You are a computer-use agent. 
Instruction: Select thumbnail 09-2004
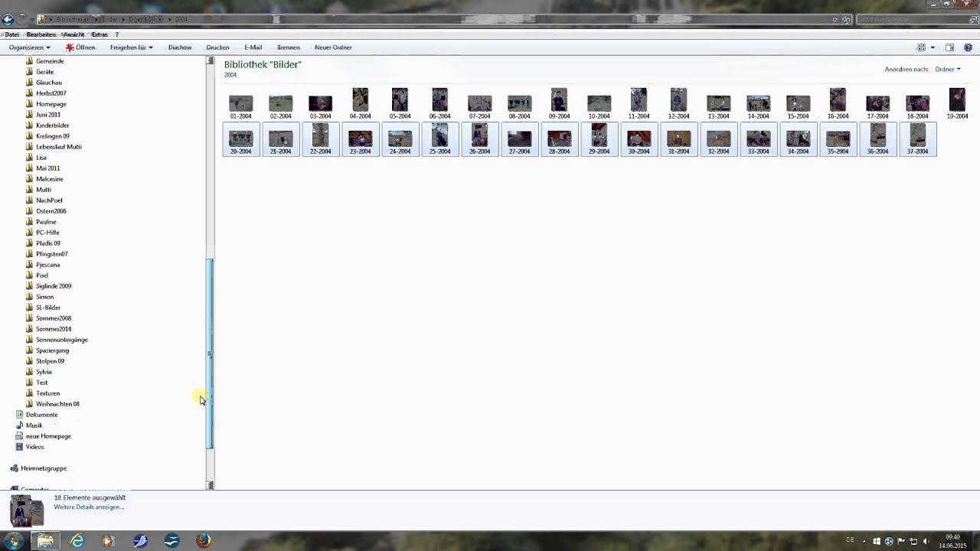(559, 106)
